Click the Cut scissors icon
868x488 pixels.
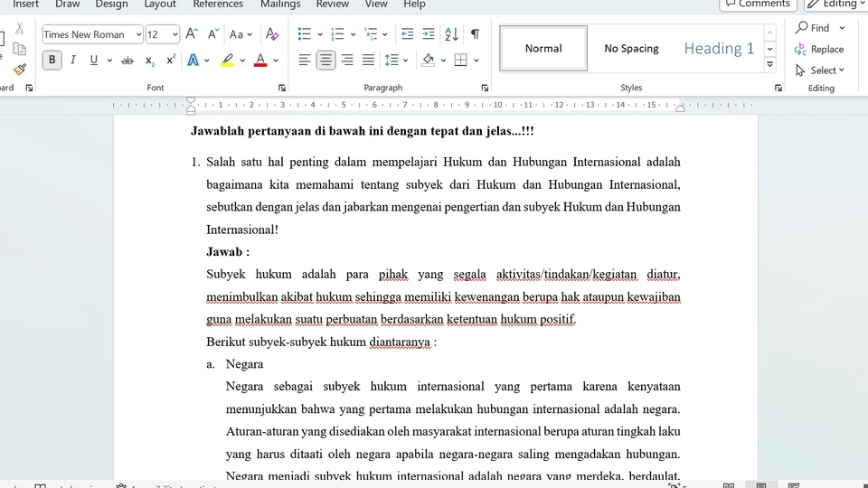click(19, 28)
